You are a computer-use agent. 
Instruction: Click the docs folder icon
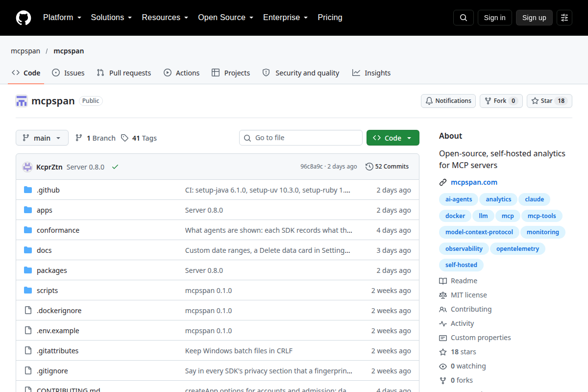tap(28, 250)
